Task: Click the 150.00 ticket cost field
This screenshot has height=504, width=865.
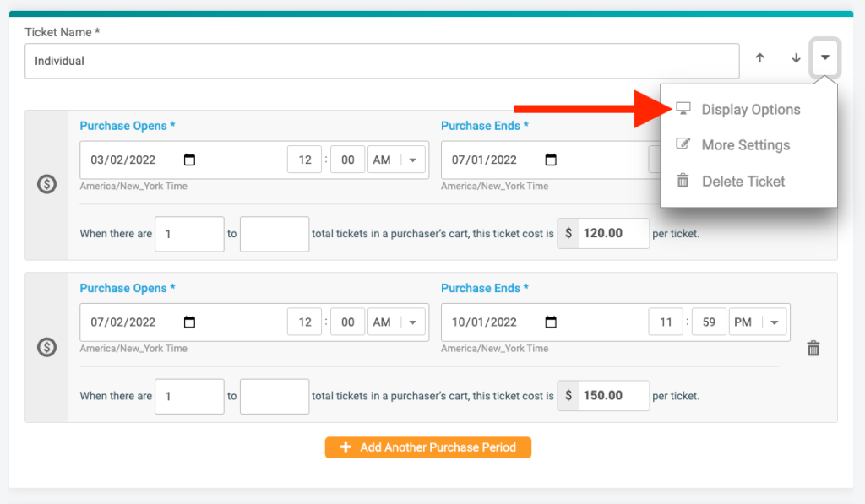Action: pos(613,396)
